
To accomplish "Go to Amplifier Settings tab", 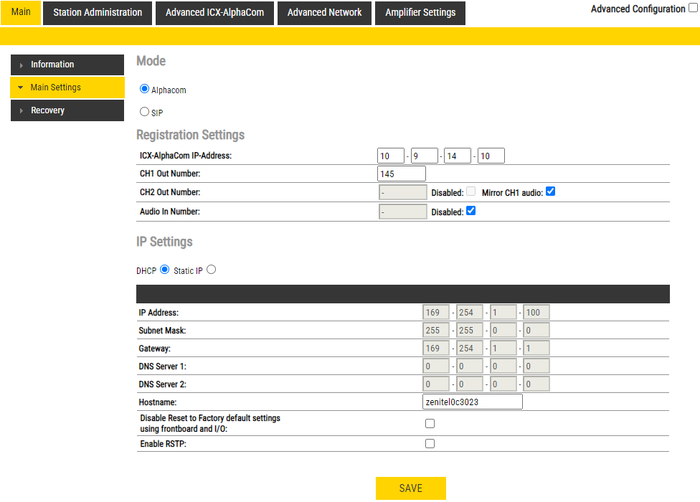I will pos(420,13).
